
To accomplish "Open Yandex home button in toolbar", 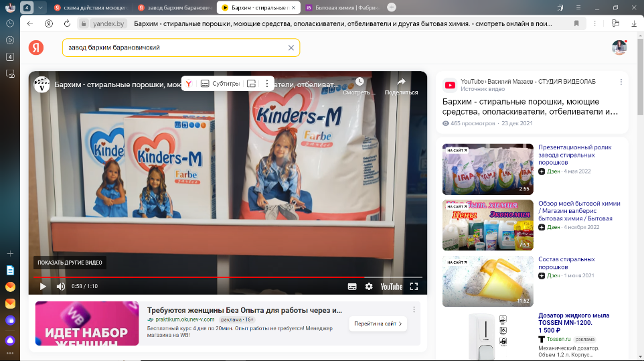I will click(49, 24).
